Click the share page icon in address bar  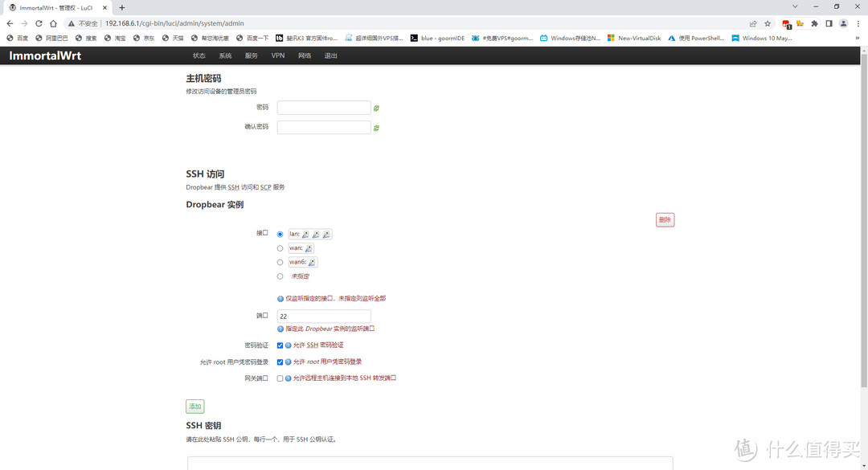(x=753, y=23)
